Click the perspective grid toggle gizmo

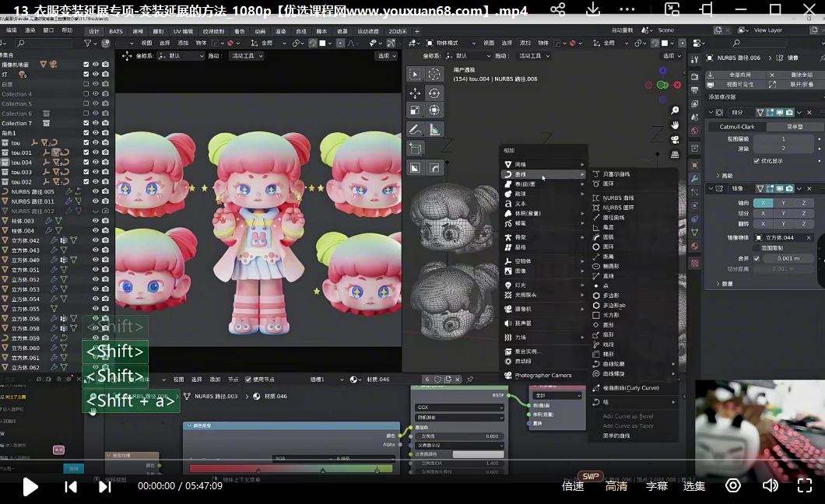(x=675, y=155)
